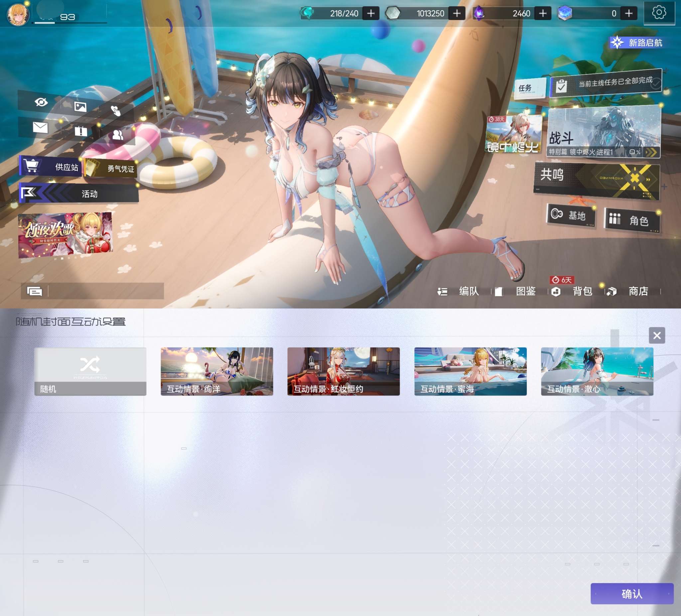Open the settings gear icon
This screenshot has width=681, height=616.
point(659,13)
